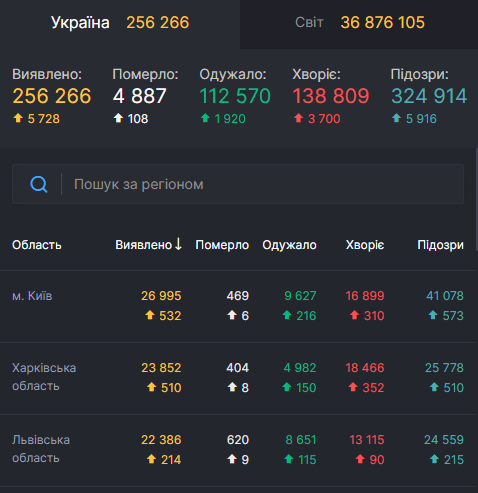Image resolution: width=478 pixels, height=493 pixels.
Task: Sort table by Померло column
Action: (x=222, y=245)
